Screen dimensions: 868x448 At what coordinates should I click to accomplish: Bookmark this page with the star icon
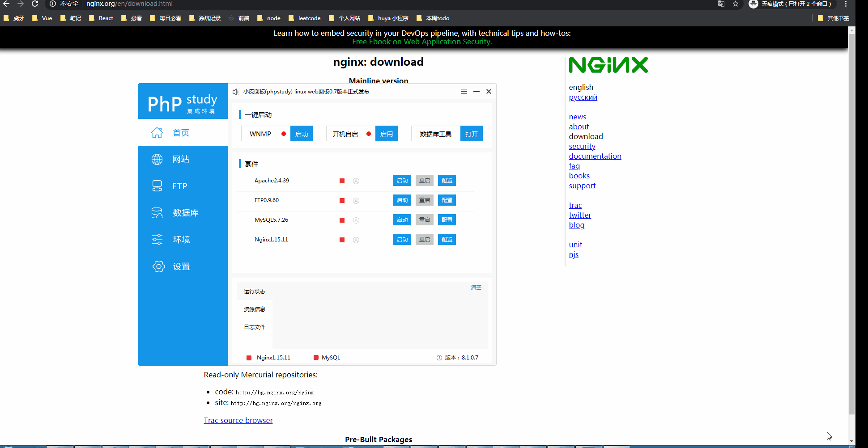pyautogui.click(x=736, y=4)
